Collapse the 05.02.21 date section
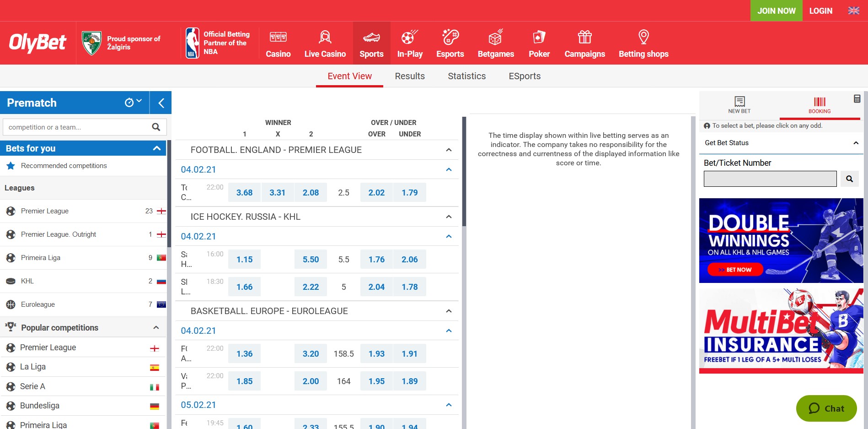This screenshot has width=868, height=429. pyautogui.click(x=449, y=405)
